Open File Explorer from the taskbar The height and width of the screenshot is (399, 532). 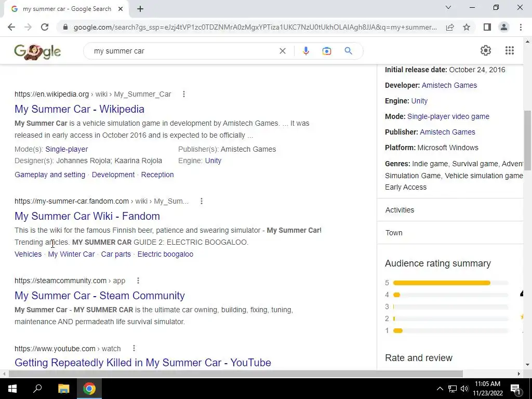coord(63,389)
